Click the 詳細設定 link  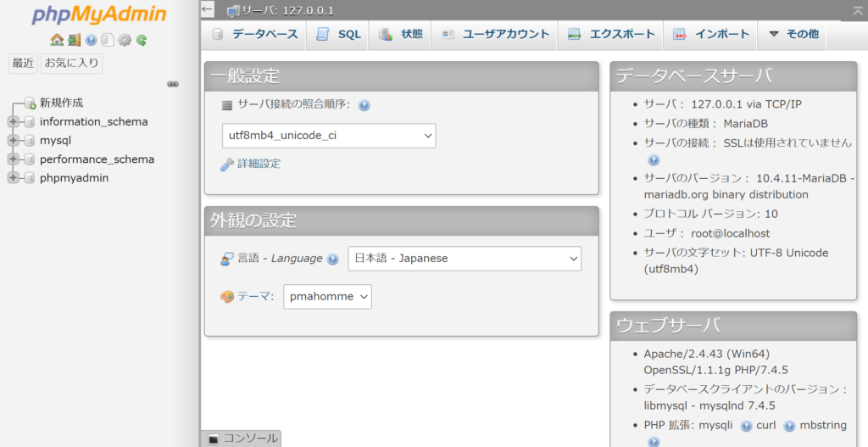[x=259, y=164]
